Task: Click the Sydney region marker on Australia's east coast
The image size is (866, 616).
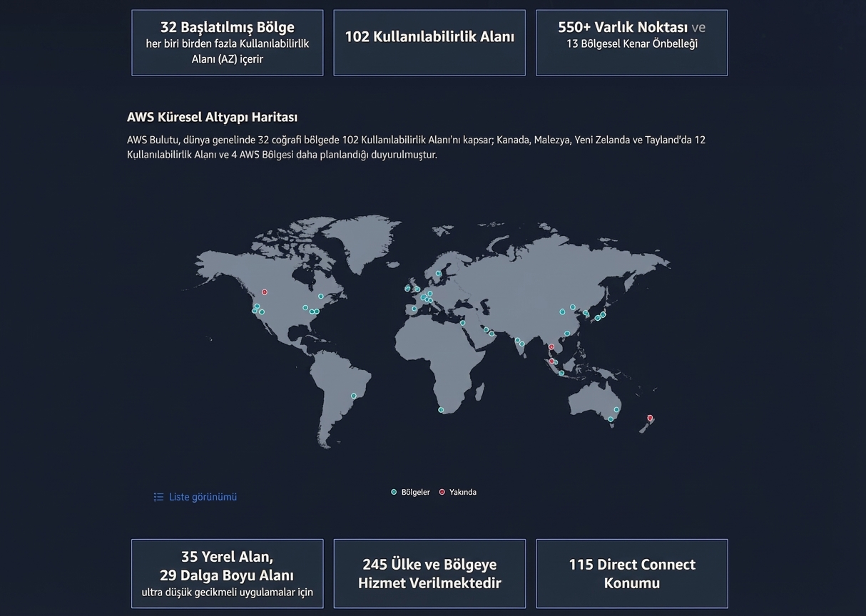Action: point(616,410)
